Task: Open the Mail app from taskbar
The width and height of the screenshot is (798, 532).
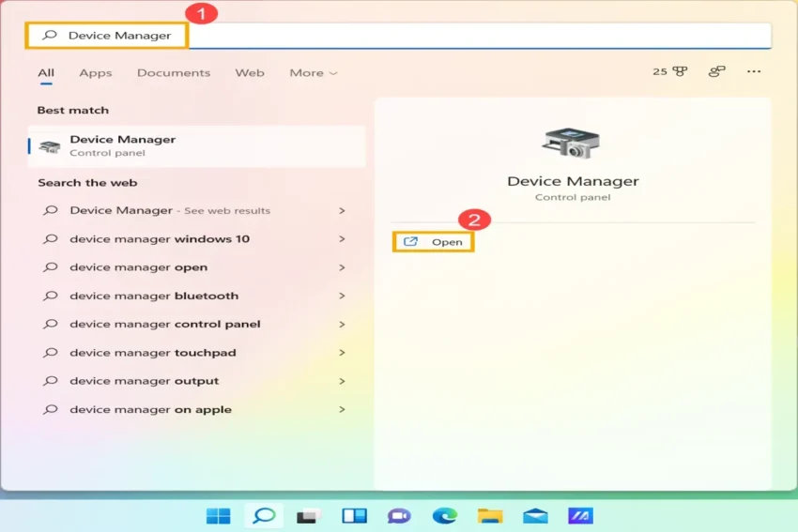Action: point(535,516)
